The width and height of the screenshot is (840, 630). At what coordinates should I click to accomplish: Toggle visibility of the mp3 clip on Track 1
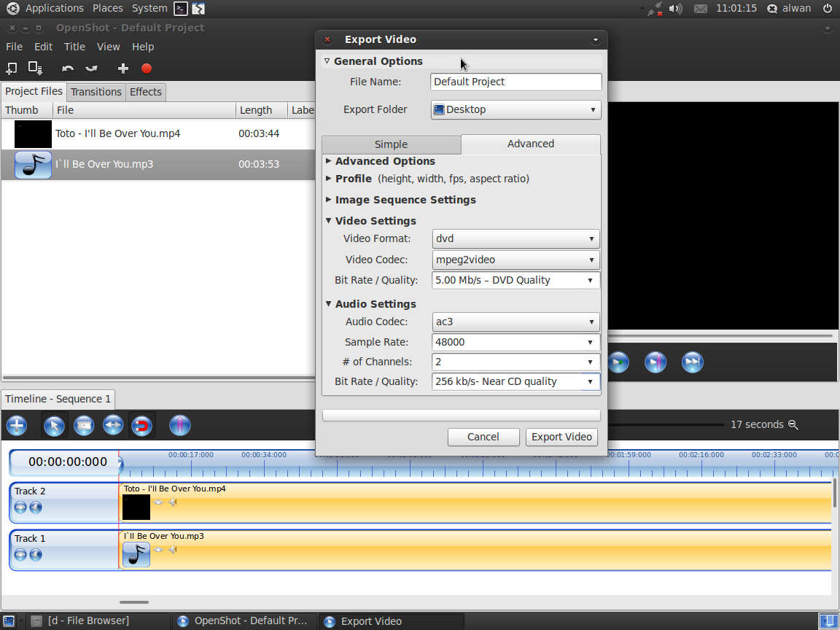(158, 549)
